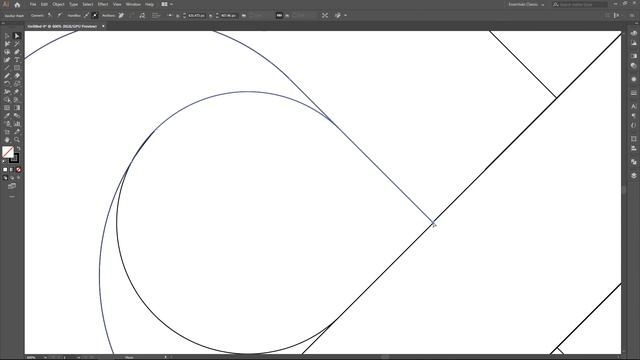
Task: Go to the Home screen icon
Action: pyautogui.click(x=17, y=4)
